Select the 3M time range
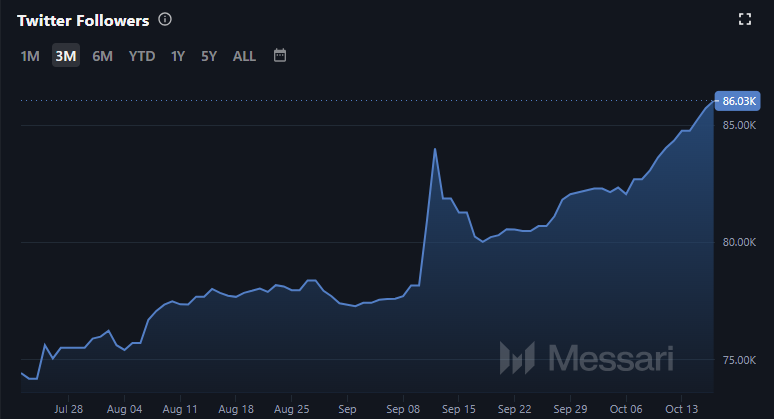 [x=66, y=56]
